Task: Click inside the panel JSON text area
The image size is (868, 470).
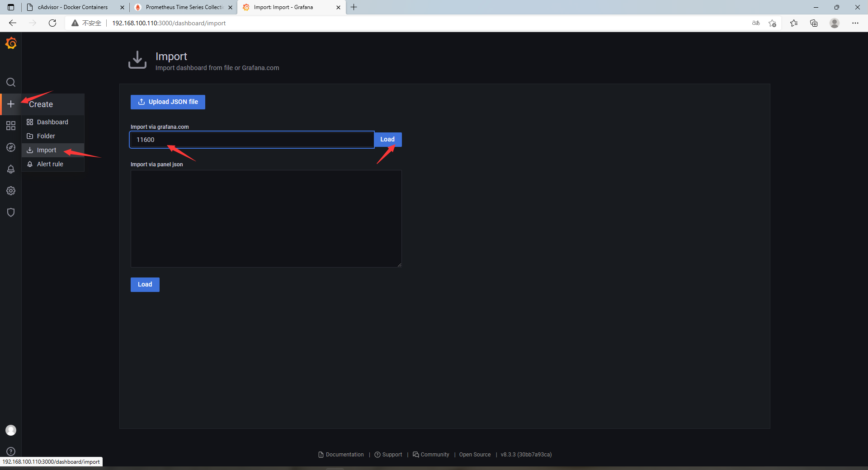Action: [266, 219]
